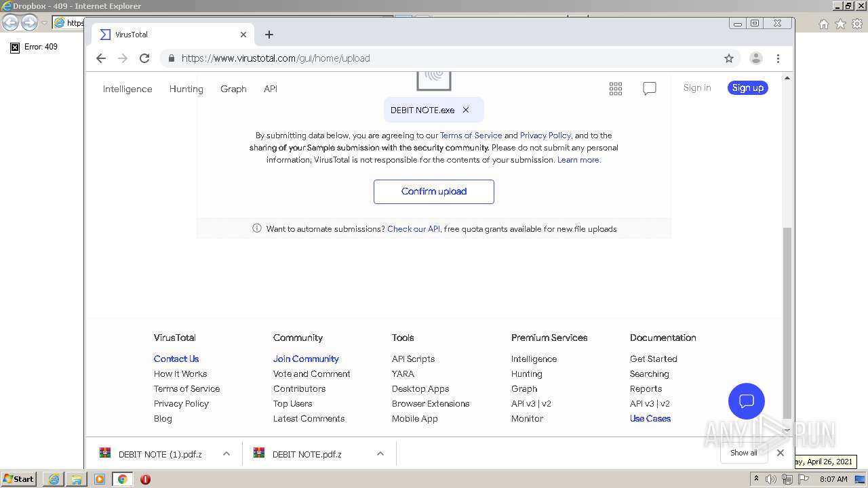
Task: Open Terms of Service link in notice
Action: coord(471,136)
